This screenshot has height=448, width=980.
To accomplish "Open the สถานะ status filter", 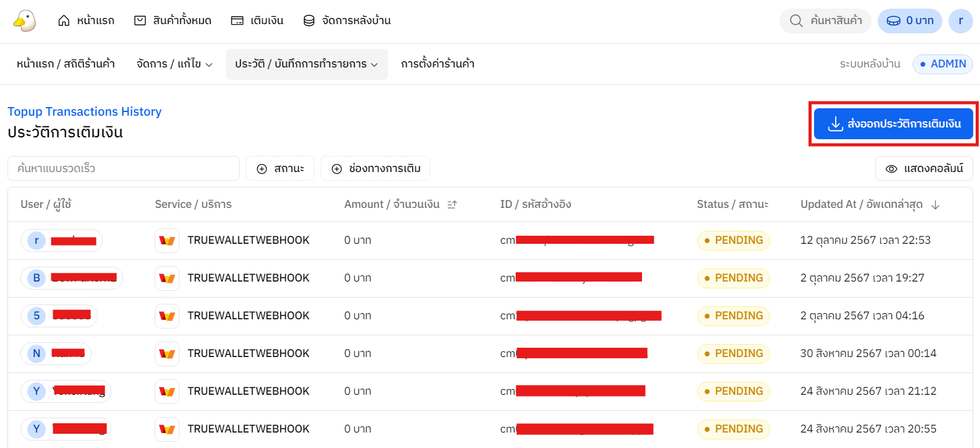I will click(280, 168).
